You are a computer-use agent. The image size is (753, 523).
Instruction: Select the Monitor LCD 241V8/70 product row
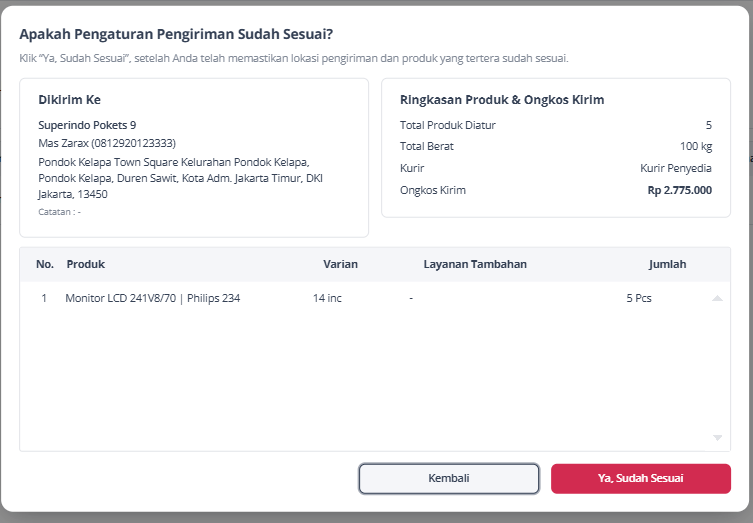tap(375, 298)
